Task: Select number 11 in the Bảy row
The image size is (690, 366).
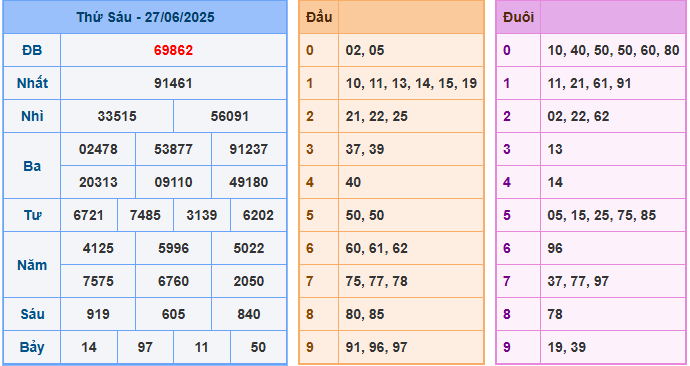Action: [202, 347]
